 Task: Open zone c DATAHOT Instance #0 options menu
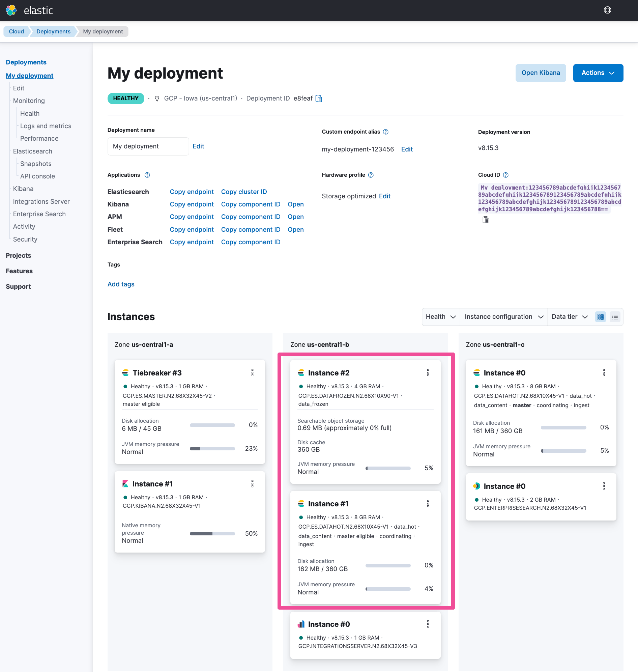(603, 372)
